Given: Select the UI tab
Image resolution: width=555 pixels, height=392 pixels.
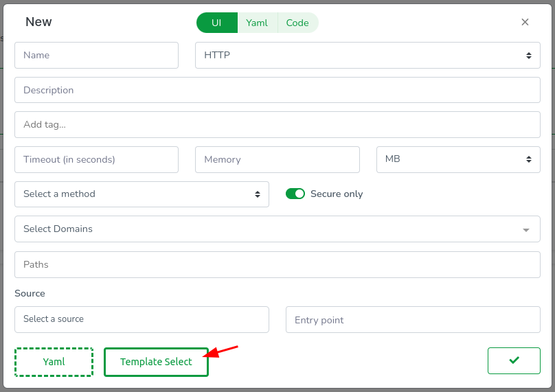Looking at the screenshot, I should click(216, 23).
